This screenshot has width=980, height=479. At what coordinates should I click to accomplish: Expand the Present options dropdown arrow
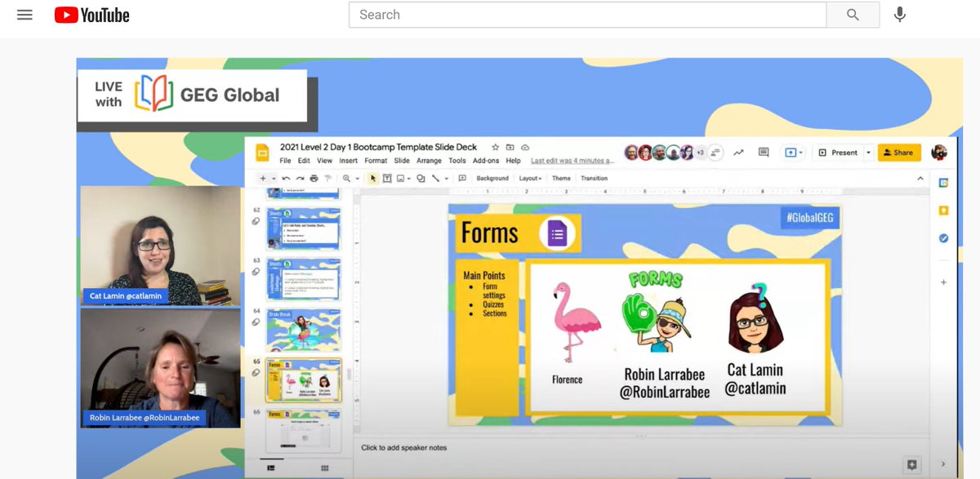coord(869,153)
